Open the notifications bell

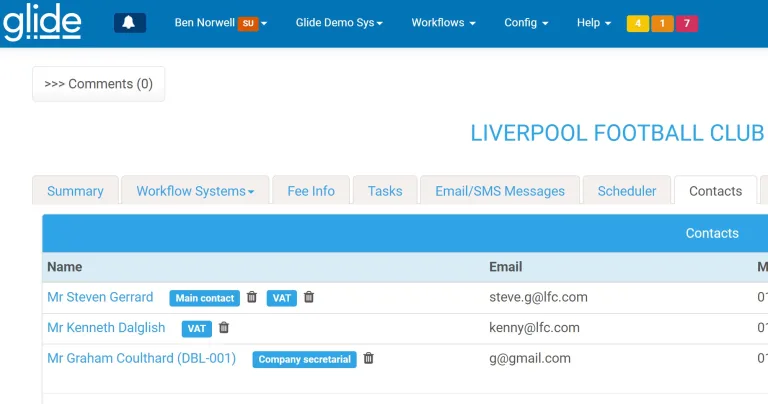[x=130, y=23]
